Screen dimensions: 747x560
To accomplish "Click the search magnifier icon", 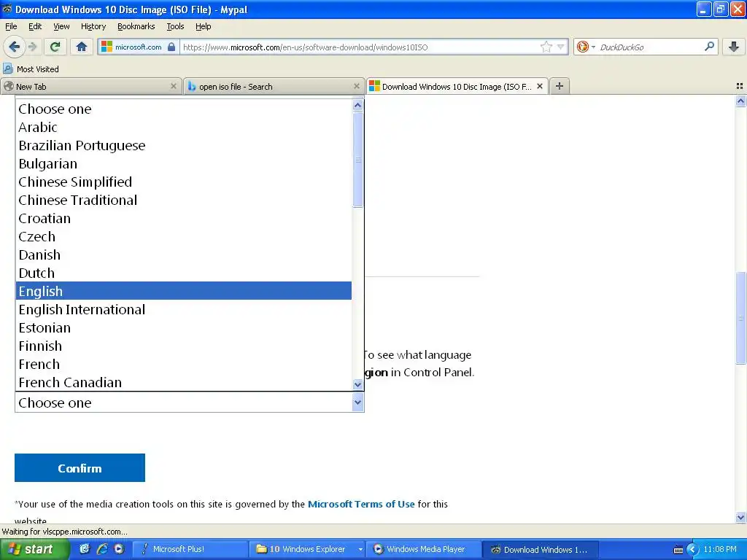I will pos(709,47).
